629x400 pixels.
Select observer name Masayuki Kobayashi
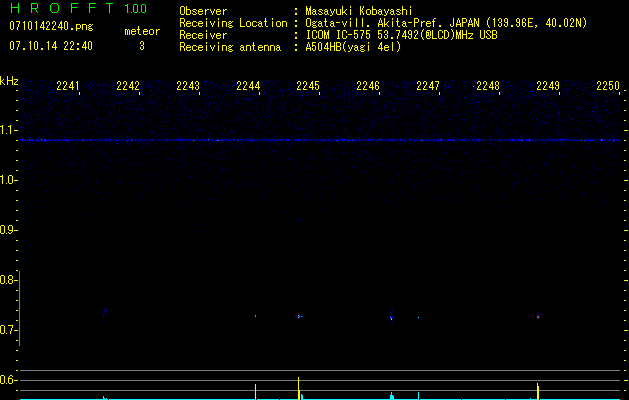358,11
